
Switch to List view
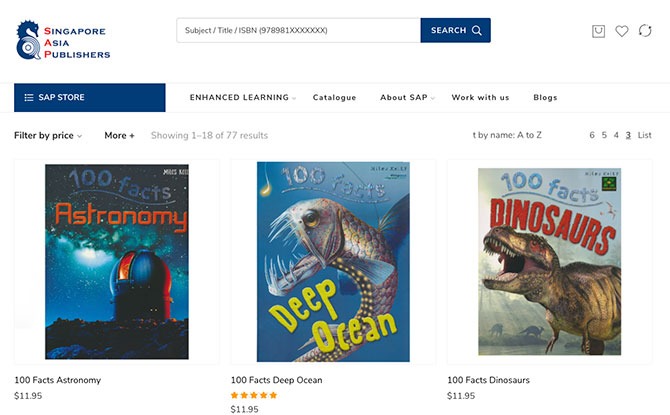(645, 136)
